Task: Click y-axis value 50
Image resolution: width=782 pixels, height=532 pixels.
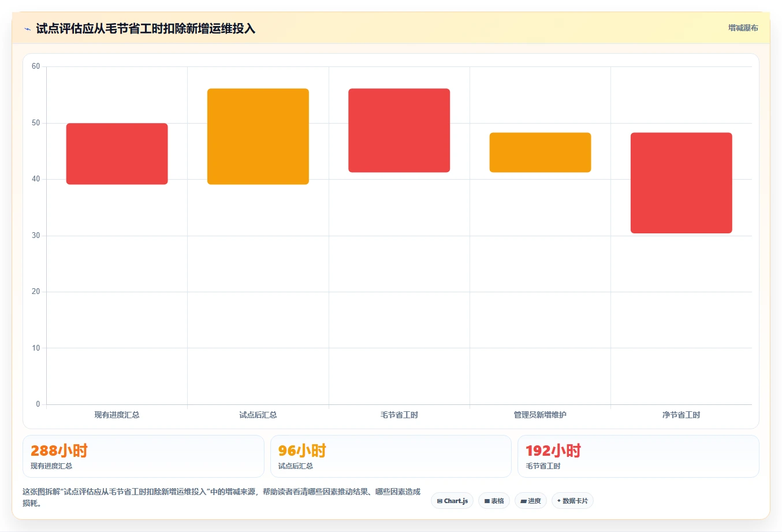Action: pos(36,123)
